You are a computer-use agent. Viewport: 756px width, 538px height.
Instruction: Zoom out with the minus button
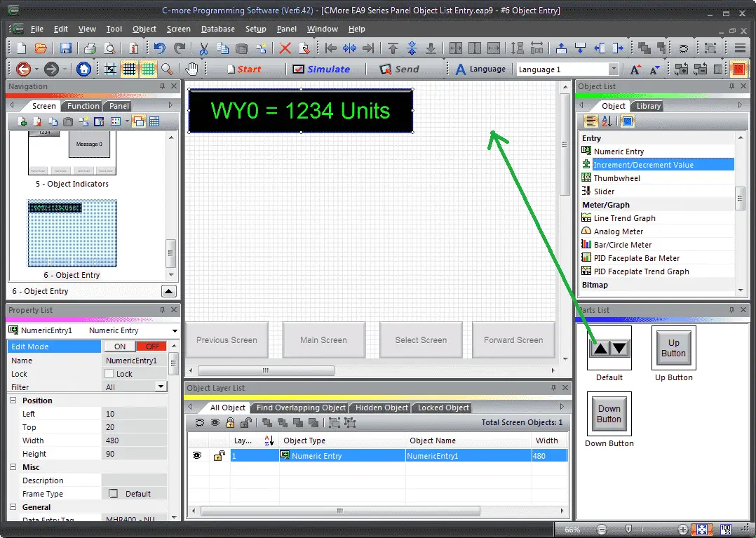pos(601,530)
